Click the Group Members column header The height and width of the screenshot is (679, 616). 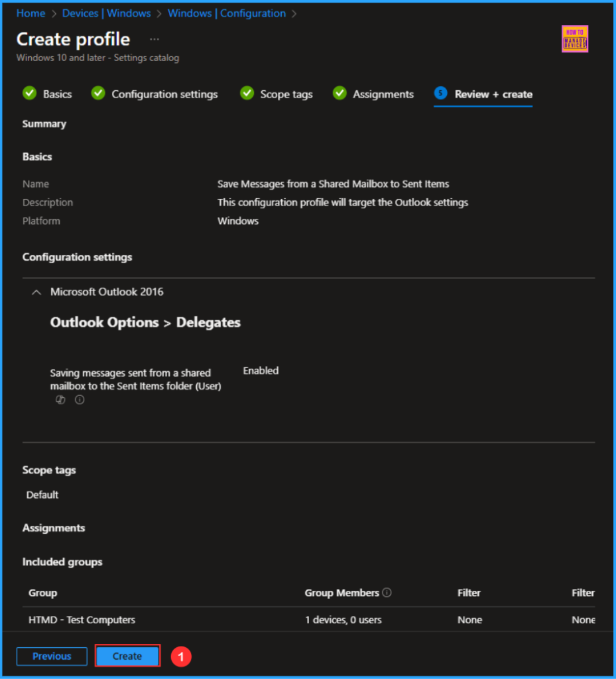click(x=342, y=593)
